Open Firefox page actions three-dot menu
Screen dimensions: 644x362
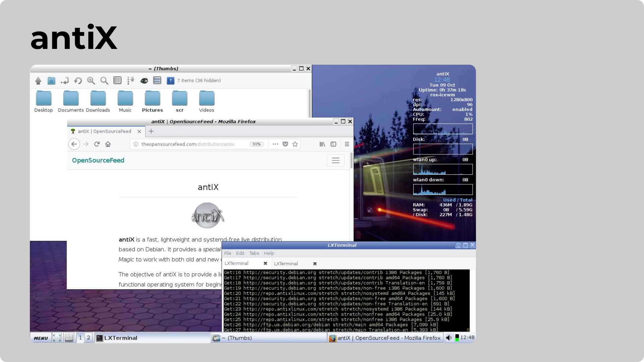(275, 144)
